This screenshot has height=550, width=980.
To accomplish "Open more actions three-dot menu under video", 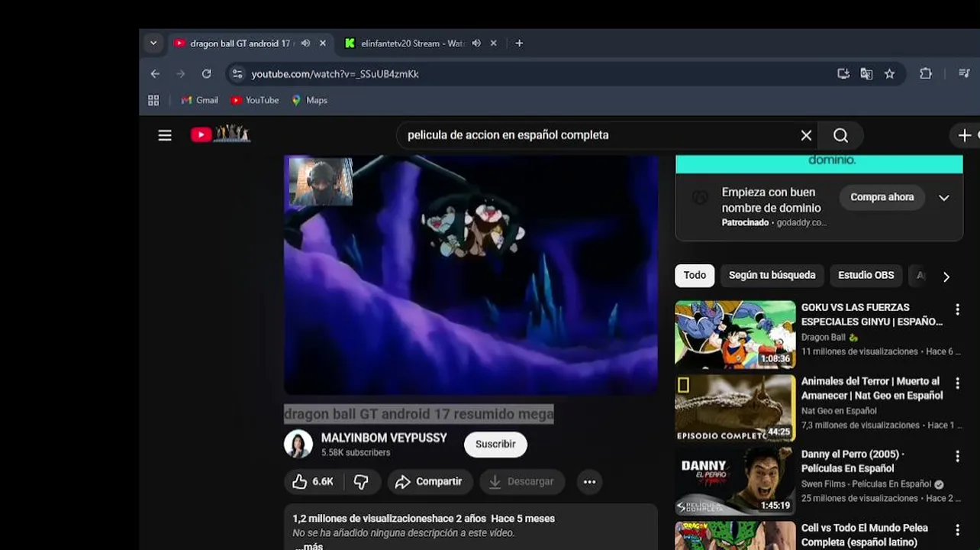I will click(x=589, y=481).
